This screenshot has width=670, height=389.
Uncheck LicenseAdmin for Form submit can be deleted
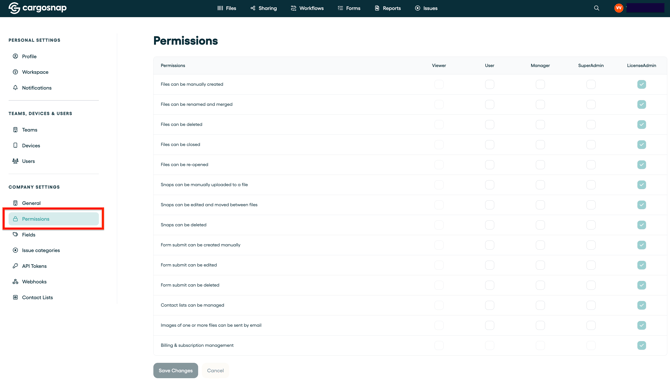(641, 285)
